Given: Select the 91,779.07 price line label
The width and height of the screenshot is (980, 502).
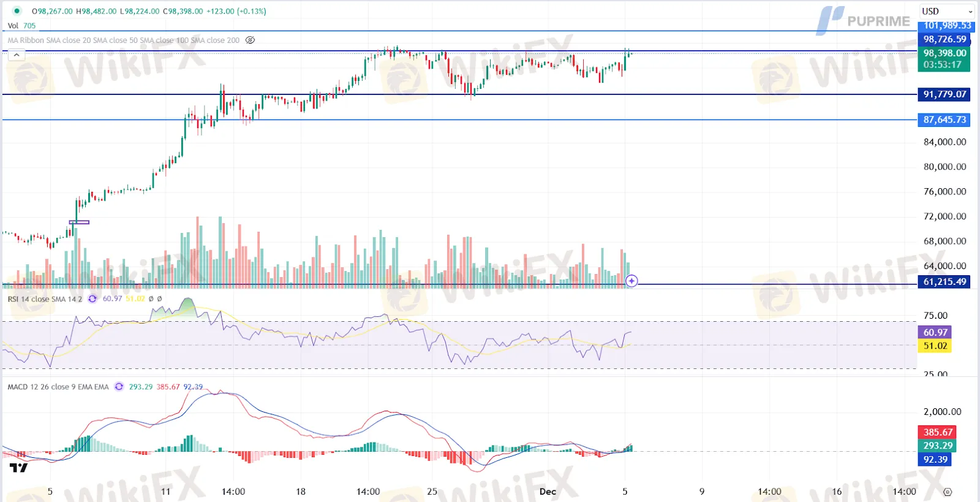Looking at the screenshot, I should (x=944, y=94).
